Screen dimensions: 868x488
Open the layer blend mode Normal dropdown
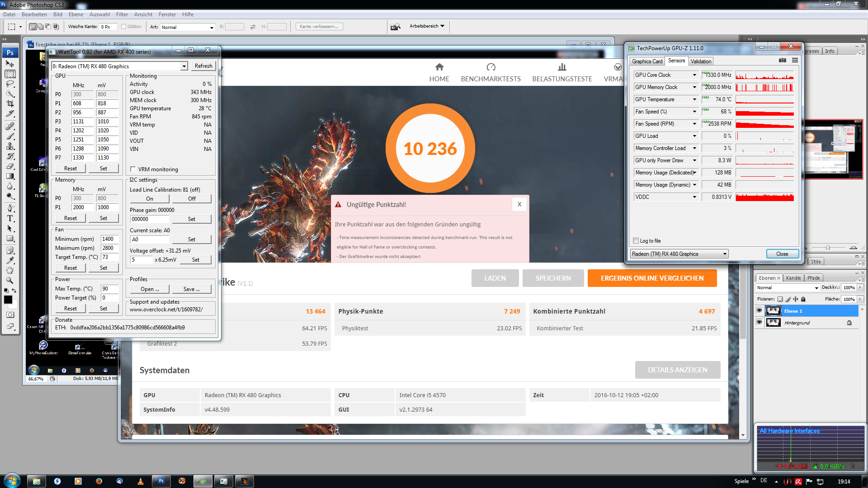[x=787, y=288]
